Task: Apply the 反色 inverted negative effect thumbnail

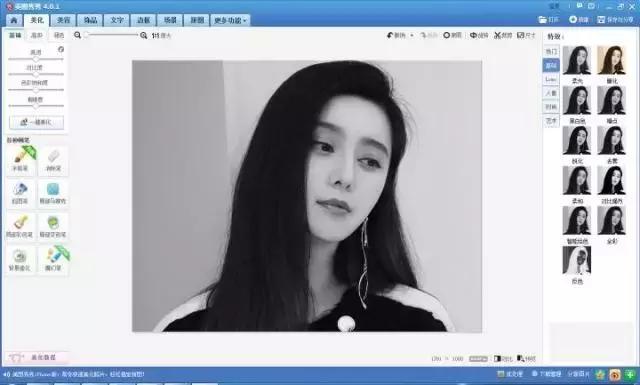Action: [577, 260]
